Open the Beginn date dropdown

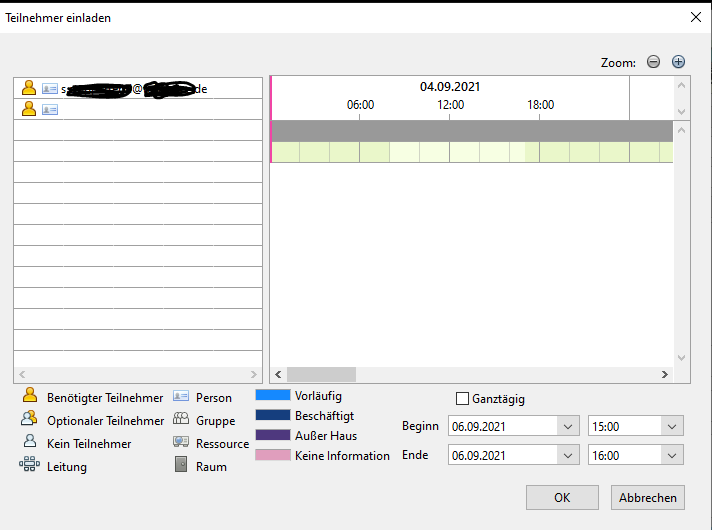click(x=568, y=426)
